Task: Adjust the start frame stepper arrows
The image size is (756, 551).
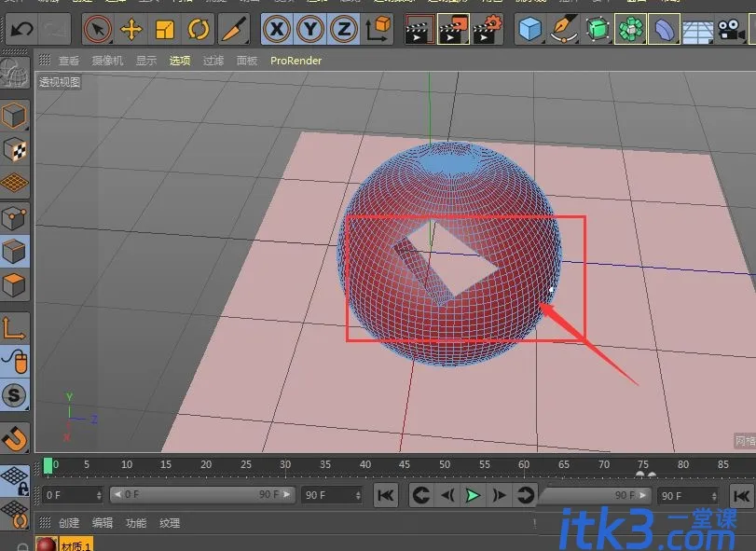Action: click(x=99, y=495)
